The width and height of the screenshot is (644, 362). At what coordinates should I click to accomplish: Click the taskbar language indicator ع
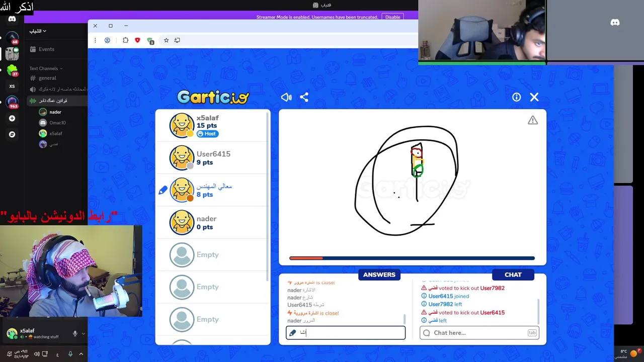click(x=57, y=354)
